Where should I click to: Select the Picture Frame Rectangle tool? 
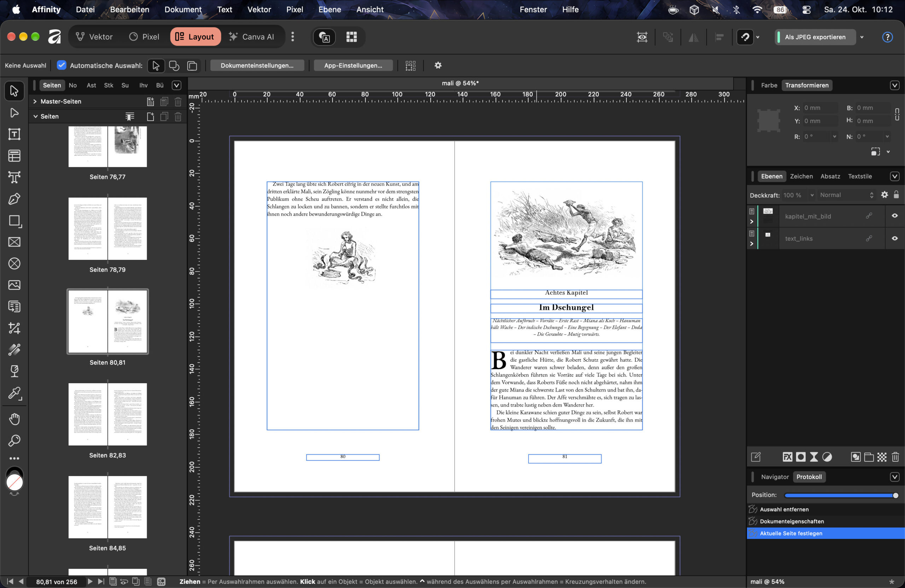[14, 242]
